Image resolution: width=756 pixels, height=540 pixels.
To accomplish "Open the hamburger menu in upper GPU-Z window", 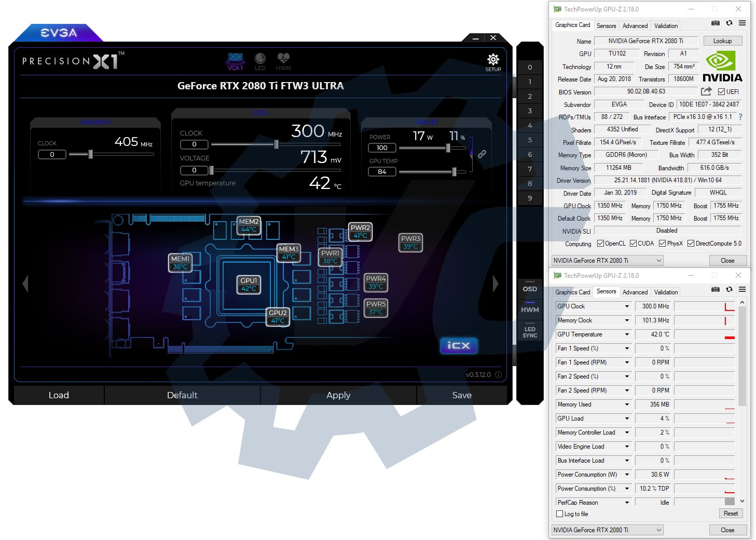I will point(743,23).
